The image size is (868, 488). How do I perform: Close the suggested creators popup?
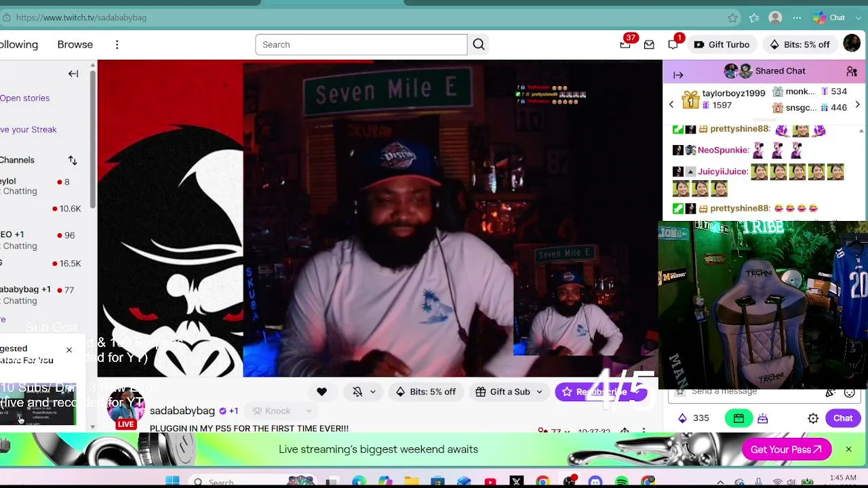click(x=68, y=350)
